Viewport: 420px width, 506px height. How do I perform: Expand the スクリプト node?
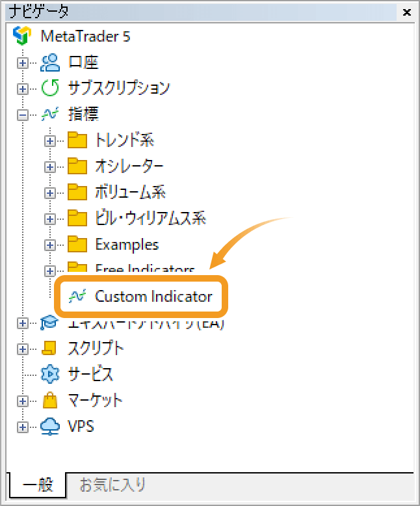[22, 349]
